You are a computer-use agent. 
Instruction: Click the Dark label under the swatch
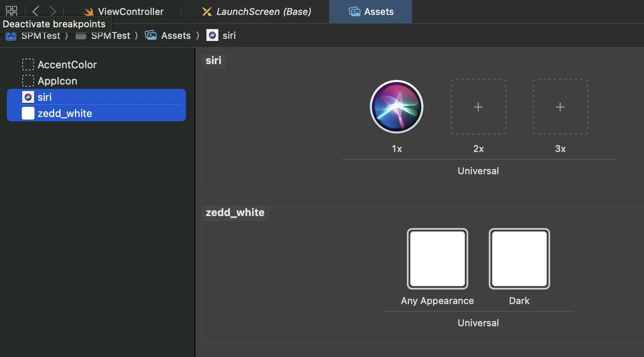[519, 301]
